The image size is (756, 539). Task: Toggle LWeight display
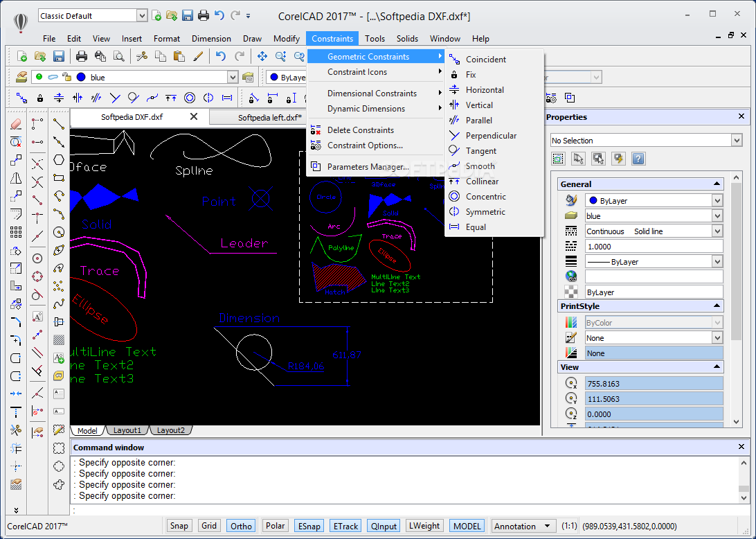424,526
